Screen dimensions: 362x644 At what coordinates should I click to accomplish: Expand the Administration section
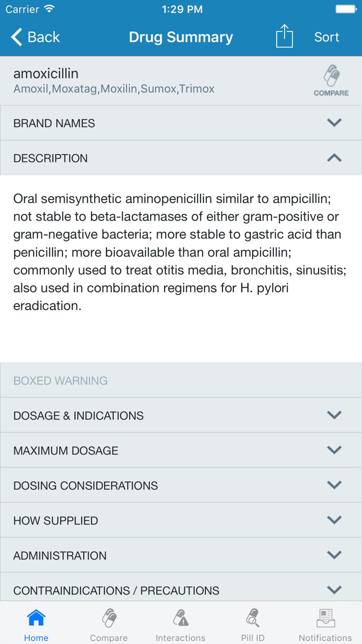[x=181, y=555]
